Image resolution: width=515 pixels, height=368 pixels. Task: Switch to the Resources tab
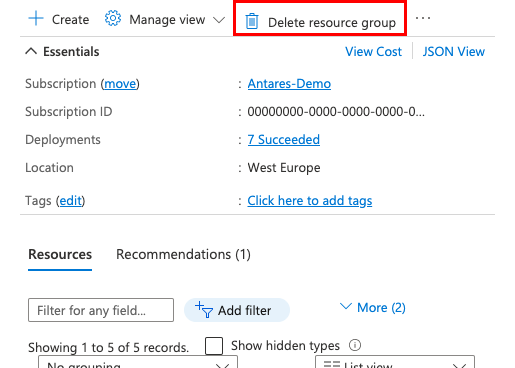(60, 254)
